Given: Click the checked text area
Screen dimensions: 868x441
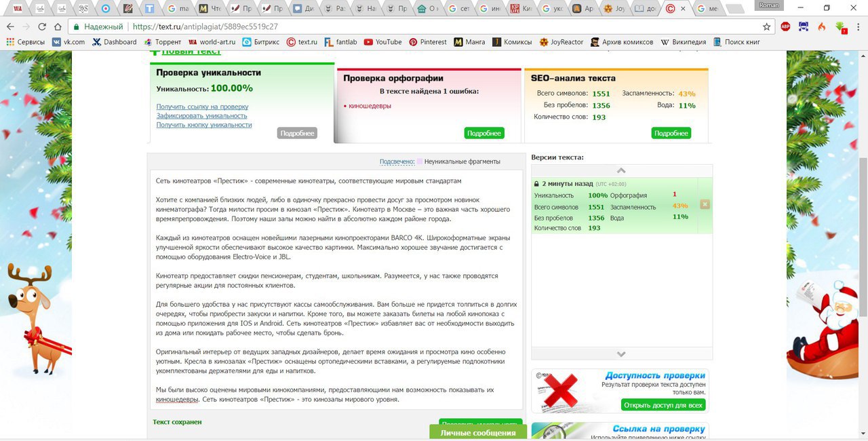Looking at the screenshot, I should click(336, 290).
